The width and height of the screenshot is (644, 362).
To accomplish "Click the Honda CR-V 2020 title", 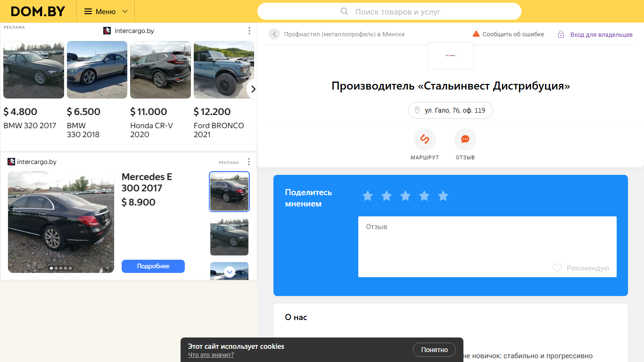I will [x=151, y=130].
